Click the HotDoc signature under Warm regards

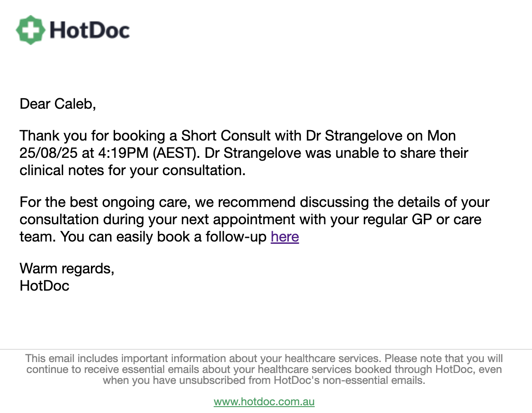coord(45,286)
